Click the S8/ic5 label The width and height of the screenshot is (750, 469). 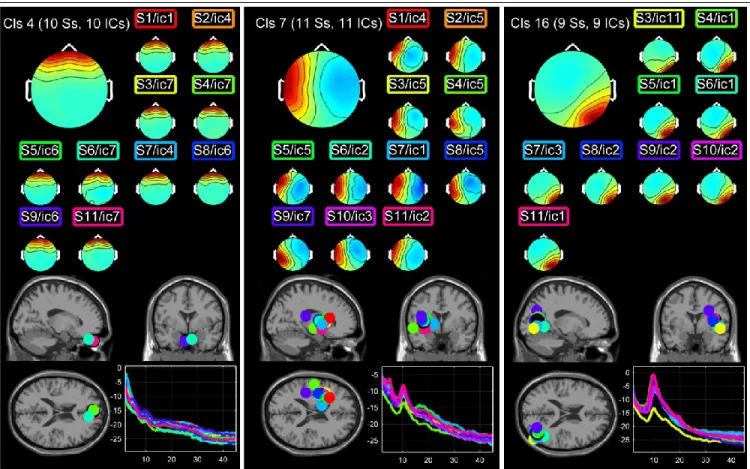coord(465,151)
